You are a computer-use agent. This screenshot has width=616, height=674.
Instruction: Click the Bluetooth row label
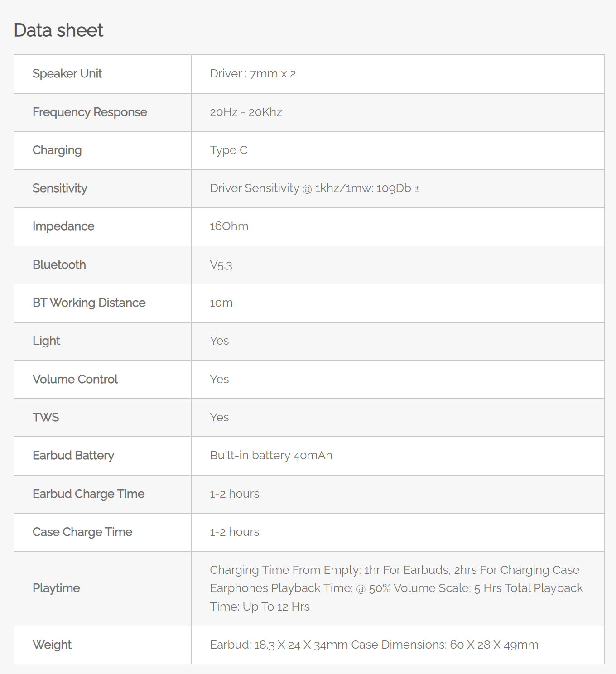pyautogui.click(x=59, y=265)
